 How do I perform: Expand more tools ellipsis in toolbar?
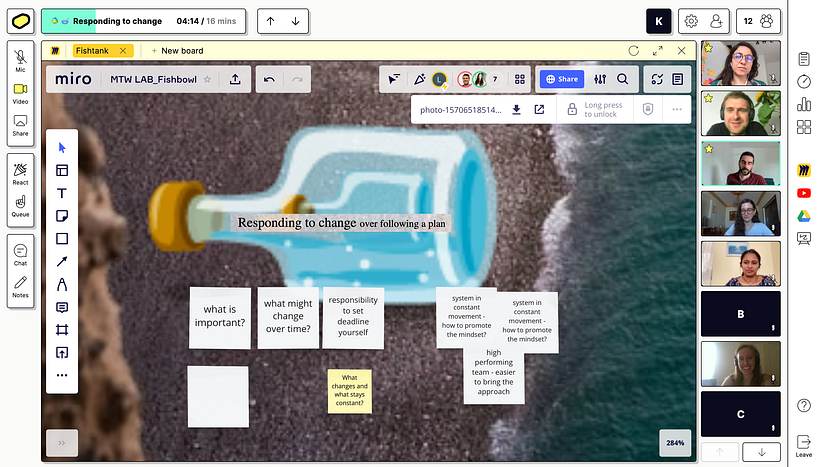(x=62, y=375)
